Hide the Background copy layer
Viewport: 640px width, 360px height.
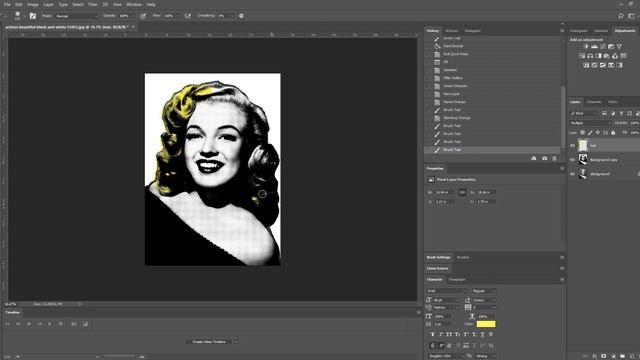572,160
